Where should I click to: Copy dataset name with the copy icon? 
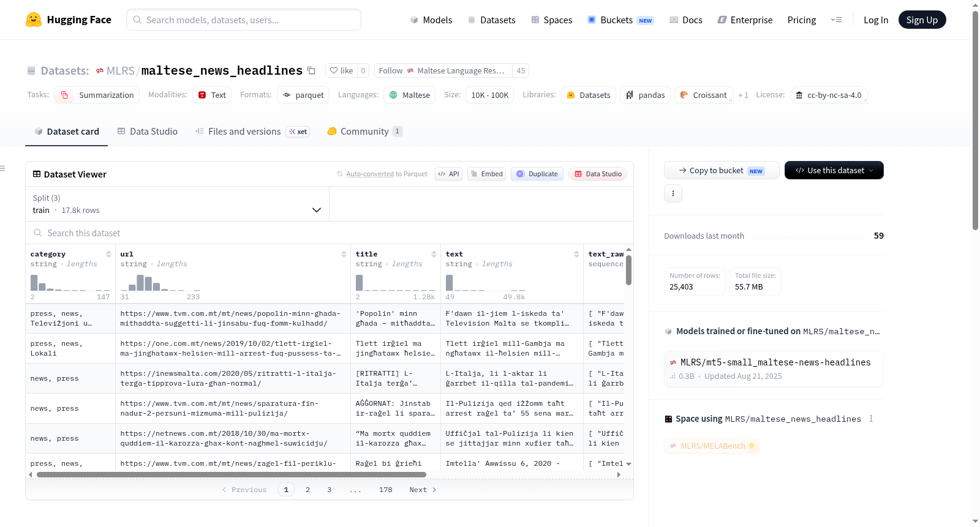click(311, 70)
